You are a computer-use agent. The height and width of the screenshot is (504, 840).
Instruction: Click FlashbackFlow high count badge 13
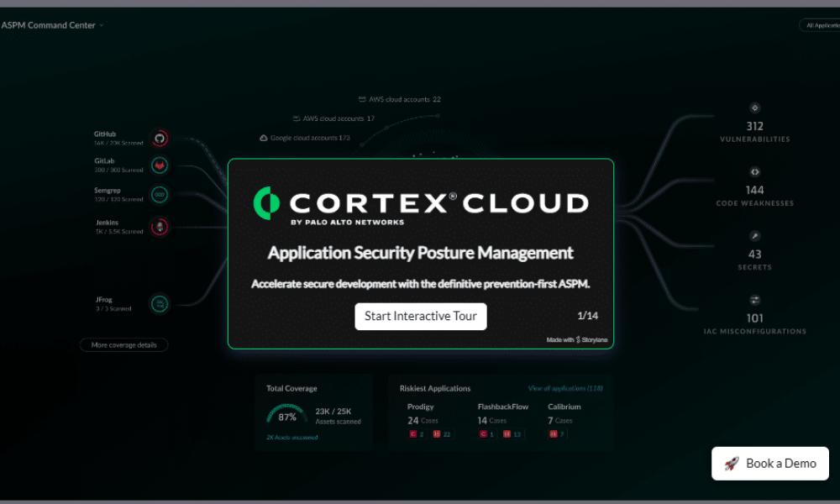pyautogui.click(x=512, y=434)
